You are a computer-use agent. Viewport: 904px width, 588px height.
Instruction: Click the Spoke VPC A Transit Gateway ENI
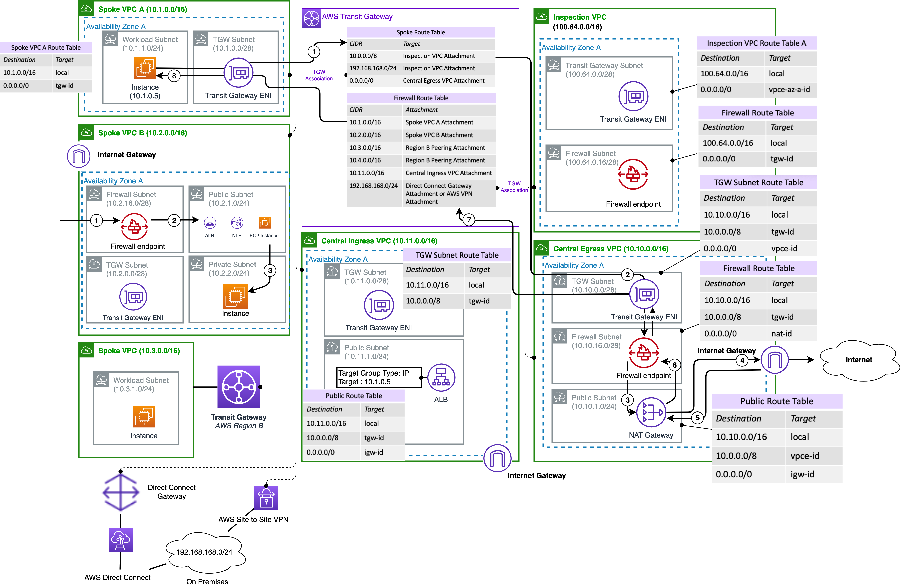pyautogui.click(x=238, y=73)
